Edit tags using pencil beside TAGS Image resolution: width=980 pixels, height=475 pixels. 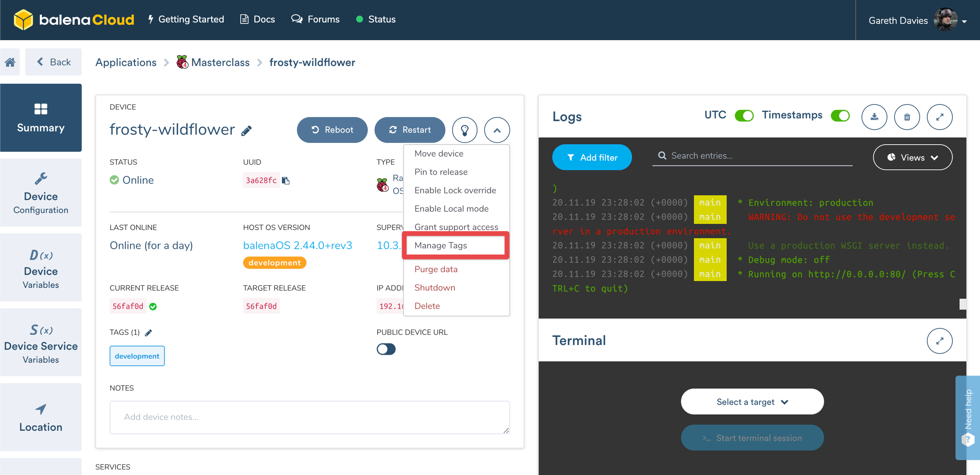(148, 333)
